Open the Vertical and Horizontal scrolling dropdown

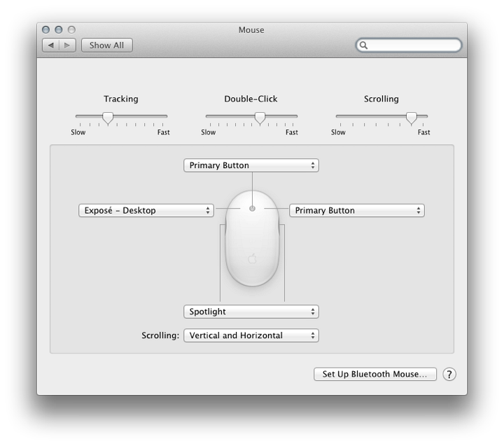pos(251,335)
